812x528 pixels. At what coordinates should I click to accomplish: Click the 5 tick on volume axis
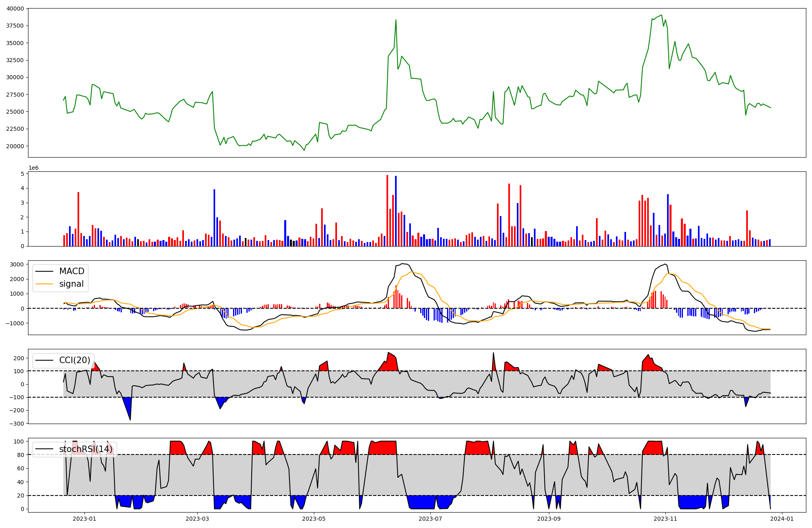tap(22, 174)
